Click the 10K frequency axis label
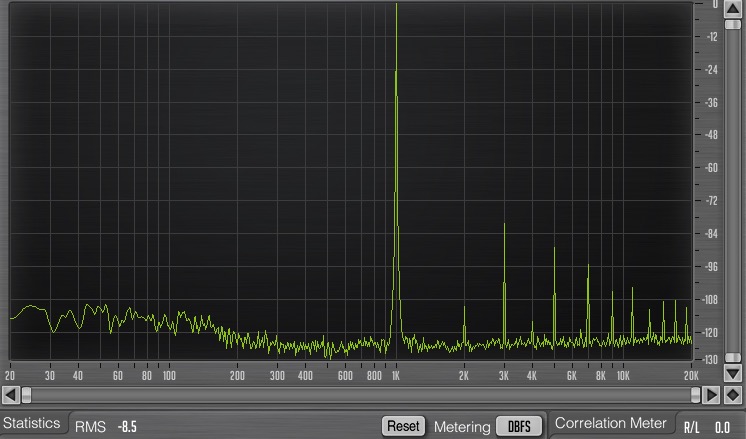The image size is (746, 439). [x=623, y=376]
